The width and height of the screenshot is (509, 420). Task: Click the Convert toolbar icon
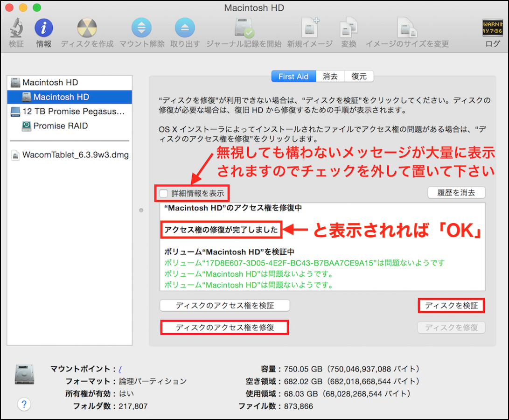tap(349, 28)
